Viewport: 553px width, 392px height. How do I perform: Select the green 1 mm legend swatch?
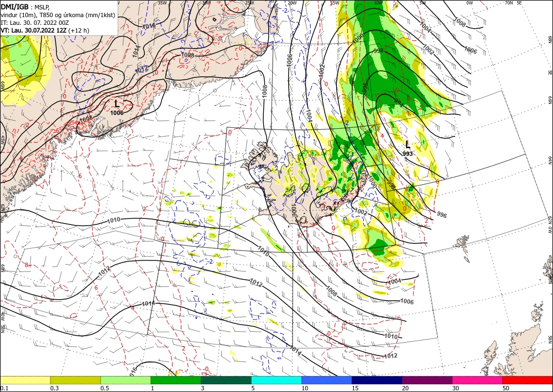176,380
